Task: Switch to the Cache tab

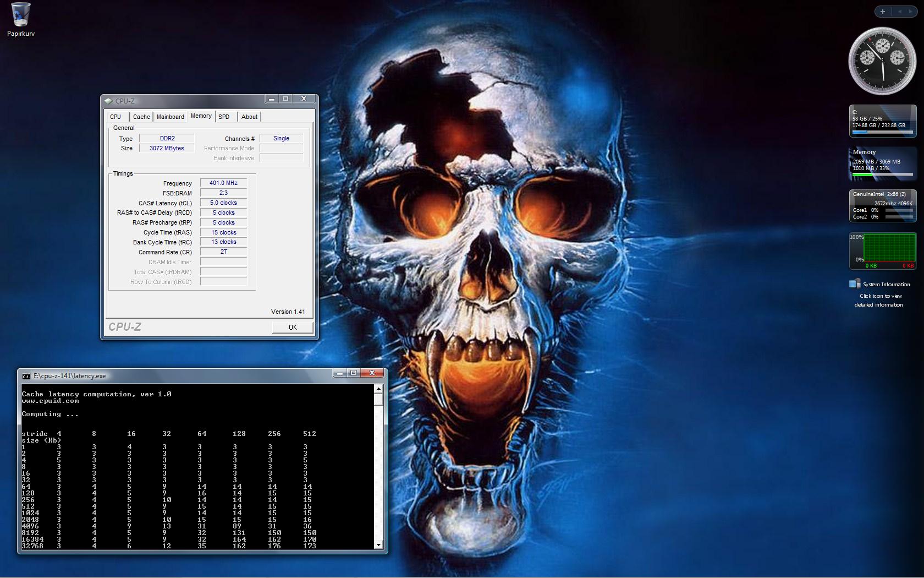Action: pos(141,117)
